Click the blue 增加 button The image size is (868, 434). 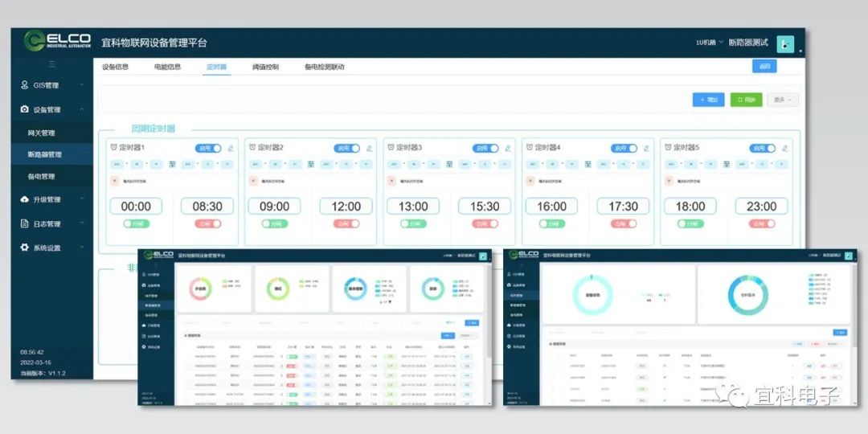[x=708, y=100]
